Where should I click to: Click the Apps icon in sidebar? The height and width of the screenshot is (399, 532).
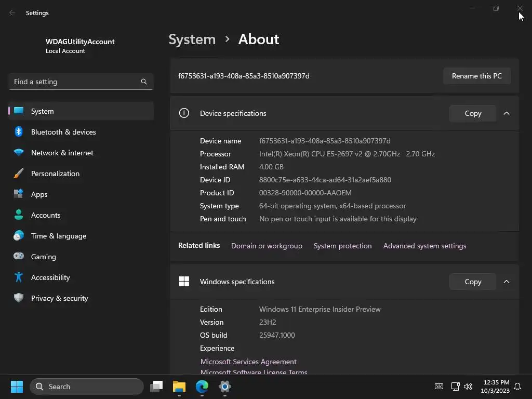(x=19, y=194)
